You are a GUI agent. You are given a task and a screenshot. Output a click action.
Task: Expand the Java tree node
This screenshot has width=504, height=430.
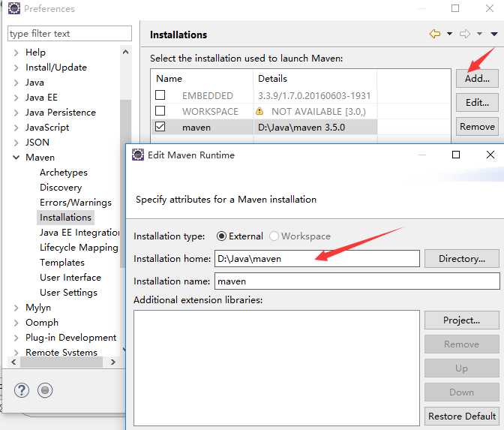point(16,83)
